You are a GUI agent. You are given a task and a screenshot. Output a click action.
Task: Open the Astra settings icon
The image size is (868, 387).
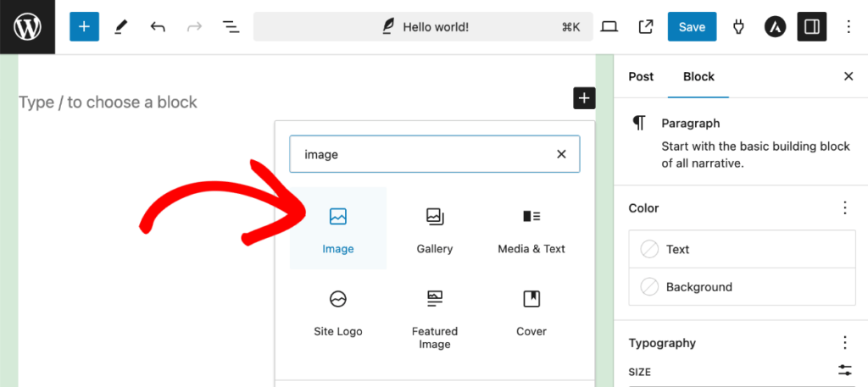click(x=775, y=26)
